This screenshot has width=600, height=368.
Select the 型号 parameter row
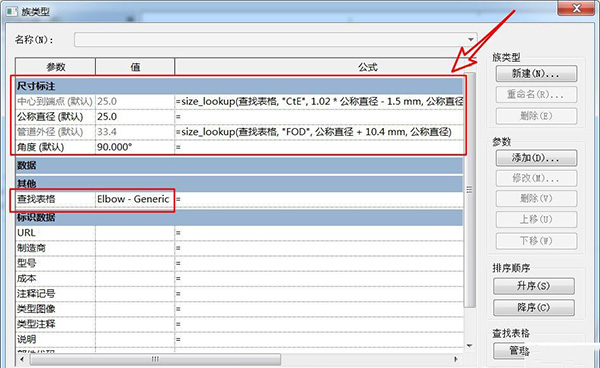click(x=239, y=263)
